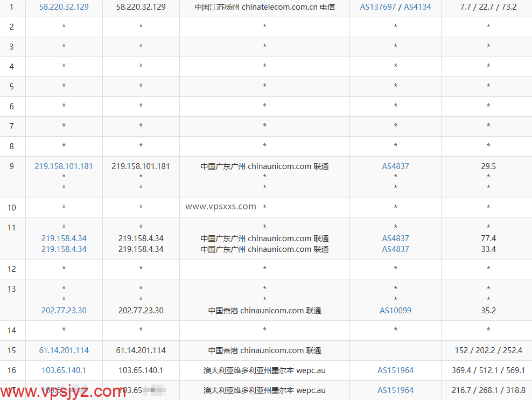
Task: Open AS4837 link in hop 9 row
Action: (x=395, y=166)
